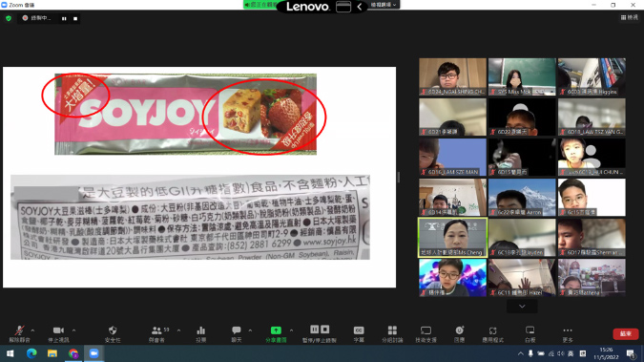Click the red End meeting button
This screenshot has width=644, height=362.
pyautogui.click(x=626, y=333)
